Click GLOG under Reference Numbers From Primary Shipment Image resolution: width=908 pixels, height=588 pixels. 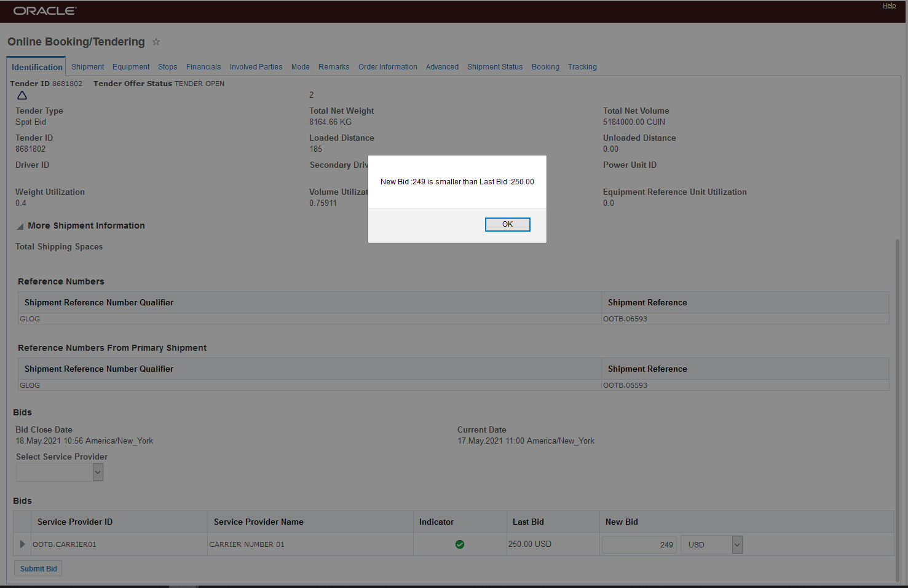pos(30,385)
